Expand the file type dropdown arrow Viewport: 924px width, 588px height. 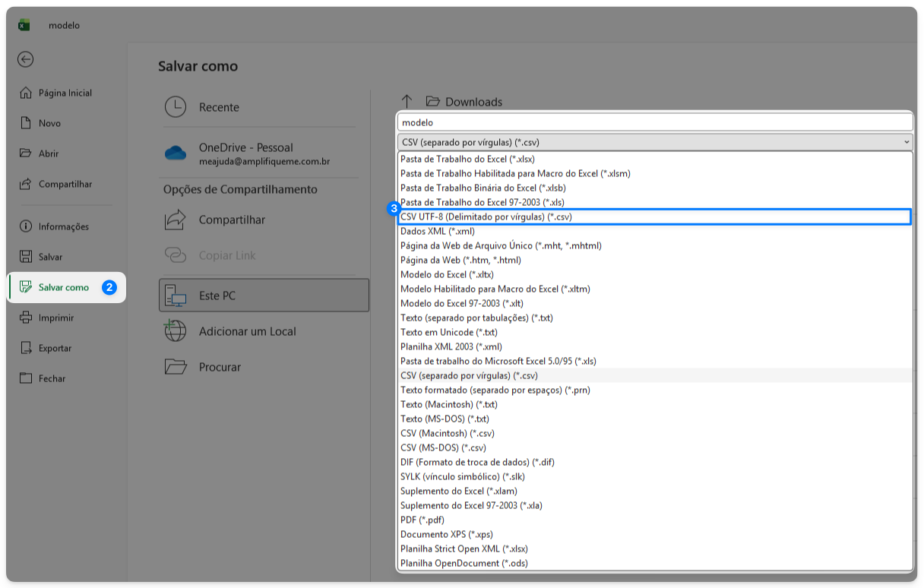(x=907, y=142)
